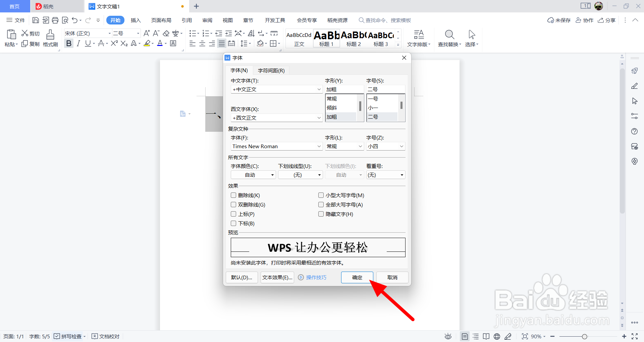Screen dimensions: 644x342
Task: Click the zoom slider handle
Action: point(585,336)
